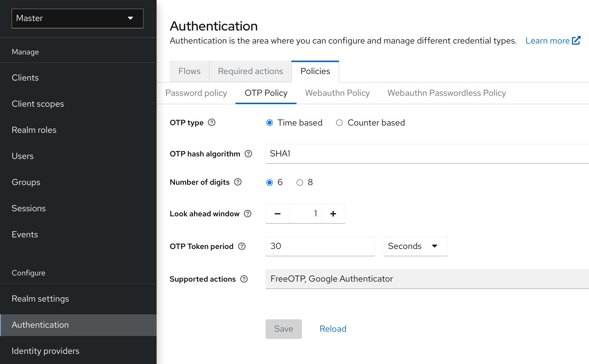The height and width of the screenshot is (364, 589).
Task: Open the OTP hash algorithm SHA1 dropdown
Action: [x=427, y=154]
